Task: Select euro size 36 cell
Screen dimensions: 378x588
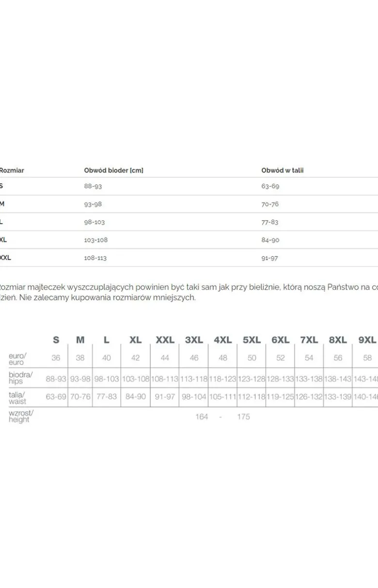Action: click(56, 358)
